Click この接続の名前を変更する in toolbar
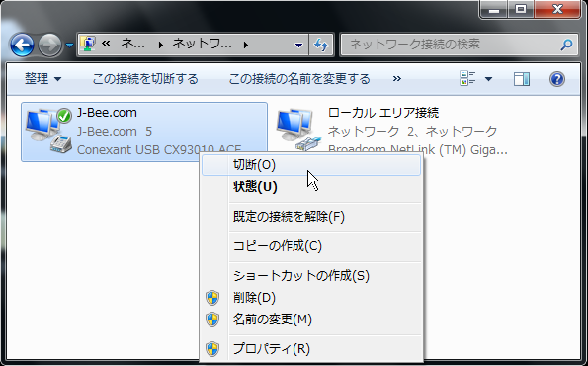The image size is (588, 366). click(x=299, y=79)
